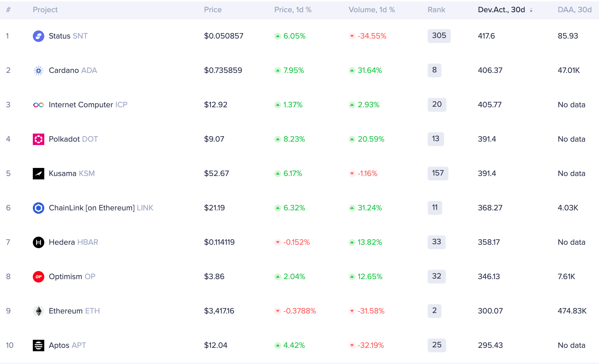The width and height of the screenshot is (599, 364).
Task: Click the Cardano ADA logo icon
Action: click(x=38, y=70)
